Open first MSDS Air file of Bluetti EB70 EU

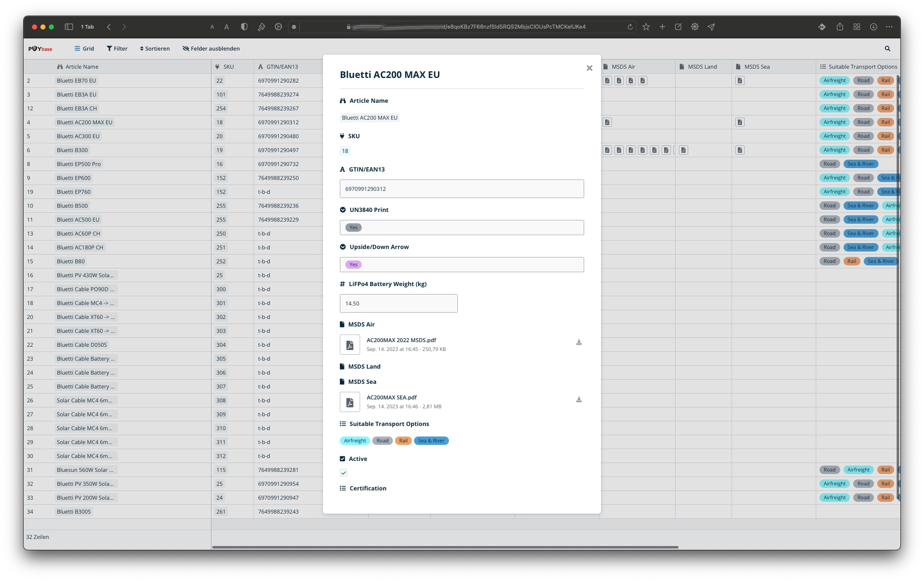(x=607, y=80)
